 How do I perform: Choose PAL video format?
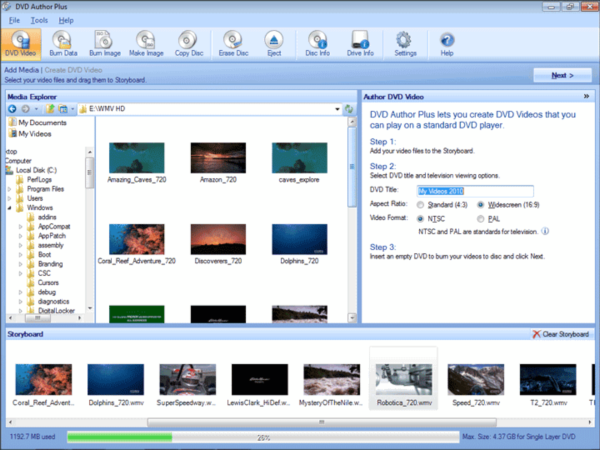coord(481,219)
